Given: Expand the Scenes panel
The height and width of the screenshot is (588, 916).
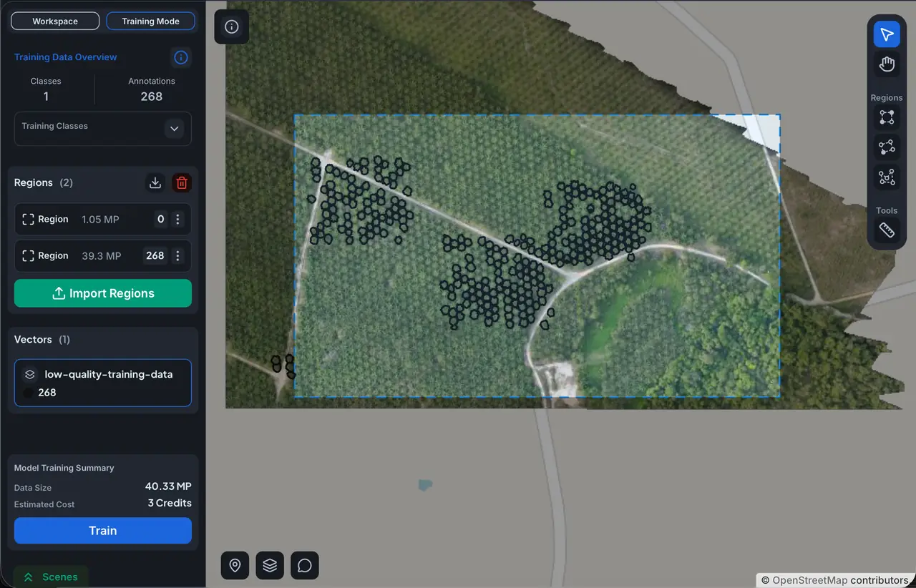Looking at the screenshot, I should [x=50, y=577].
